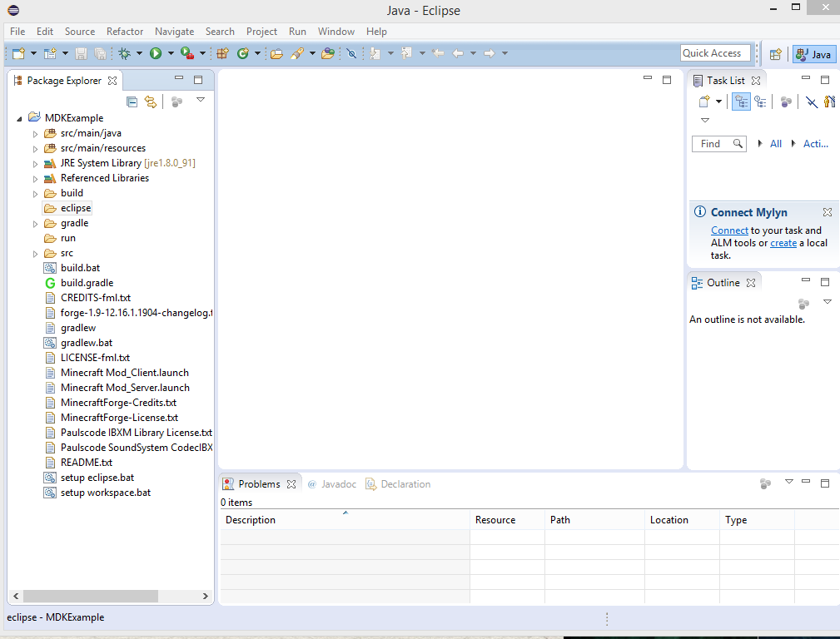Toggle Scheduled presentation in Task List

click(760, 102)
